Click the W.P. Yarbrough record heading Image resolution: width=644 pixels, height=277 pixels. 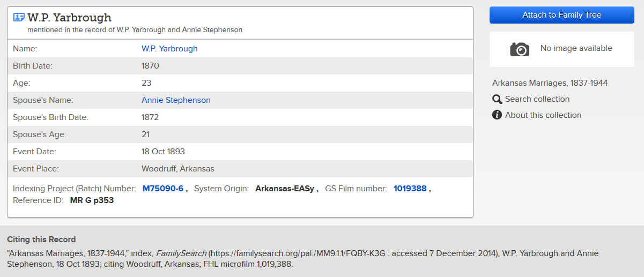70,18
